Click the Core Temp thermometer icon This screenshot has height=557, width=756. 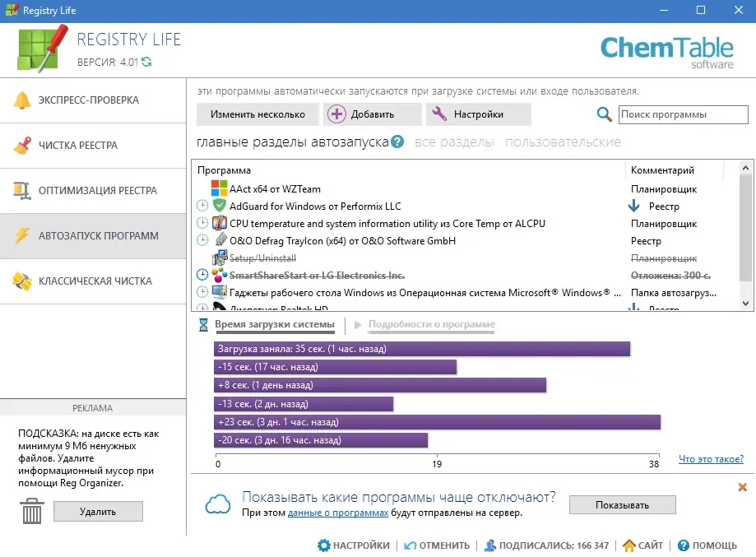click(220, 223)
